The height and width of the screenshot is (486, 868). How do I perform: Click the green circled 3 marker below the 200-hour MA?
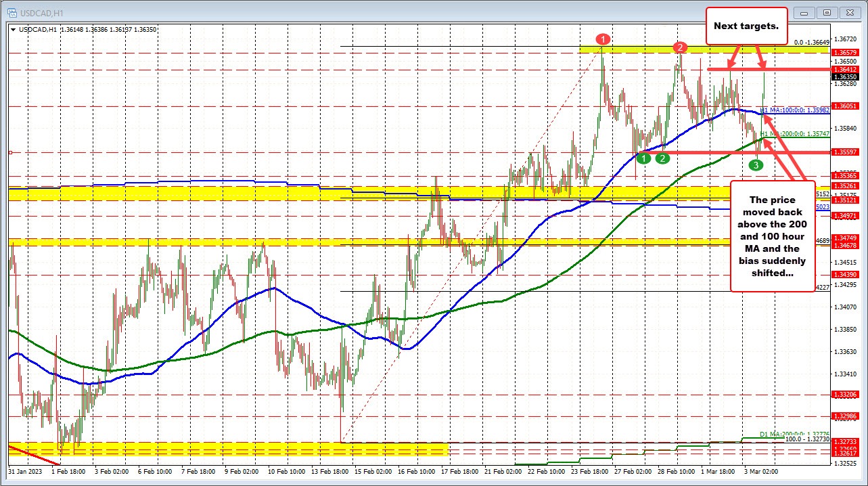[x=756, y=164]
